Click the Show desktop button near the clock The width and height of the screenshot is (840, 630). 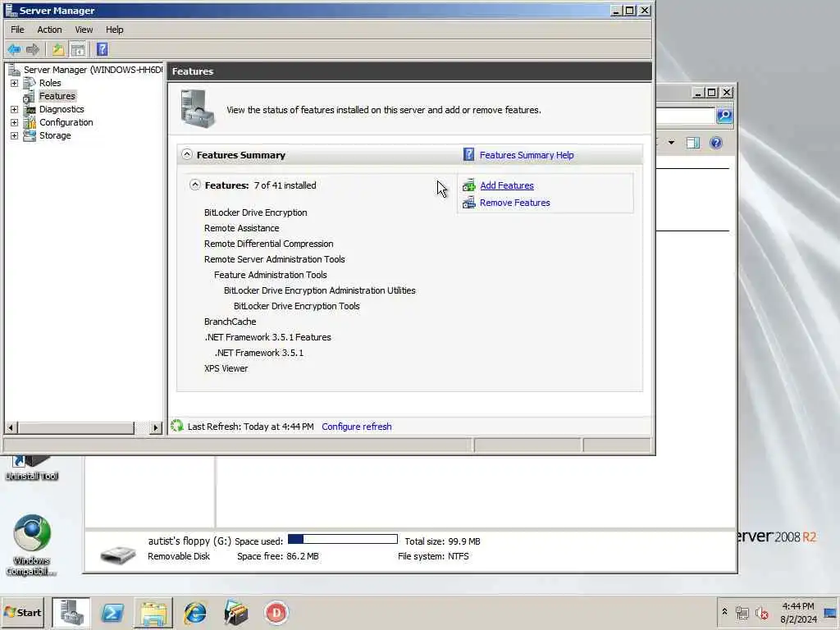[x=830, y=612]
